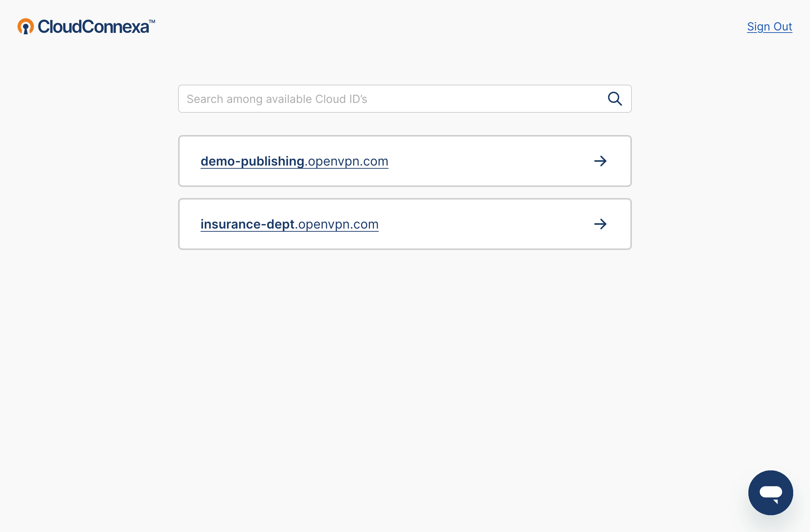Select the demo-publishing card
Screen dimensions: 810x532
(x=405, y=161)
